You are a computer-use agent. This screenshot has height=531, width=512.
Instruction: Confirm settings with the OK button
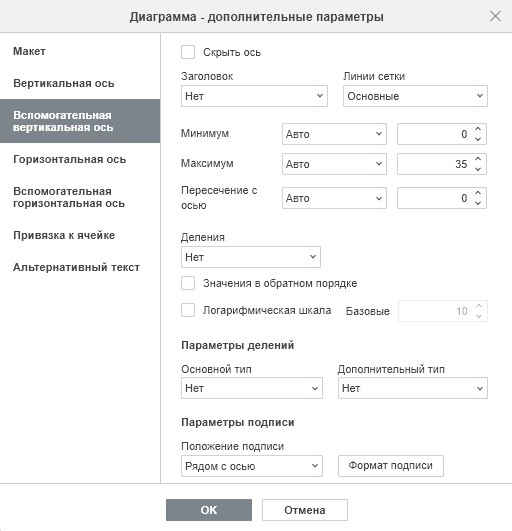(x=209, y=510)
